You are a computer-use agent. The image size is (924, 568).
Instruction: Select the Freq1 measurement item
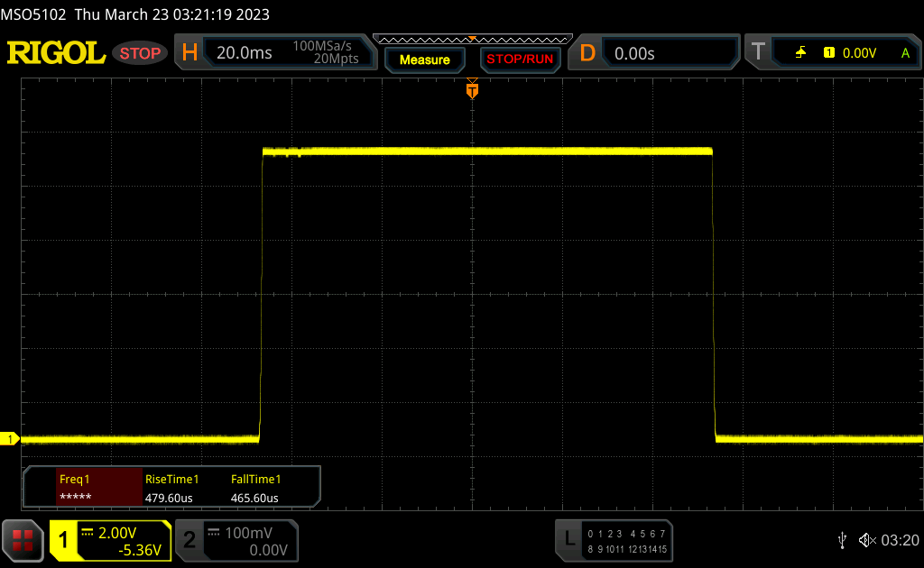[85, 488]
